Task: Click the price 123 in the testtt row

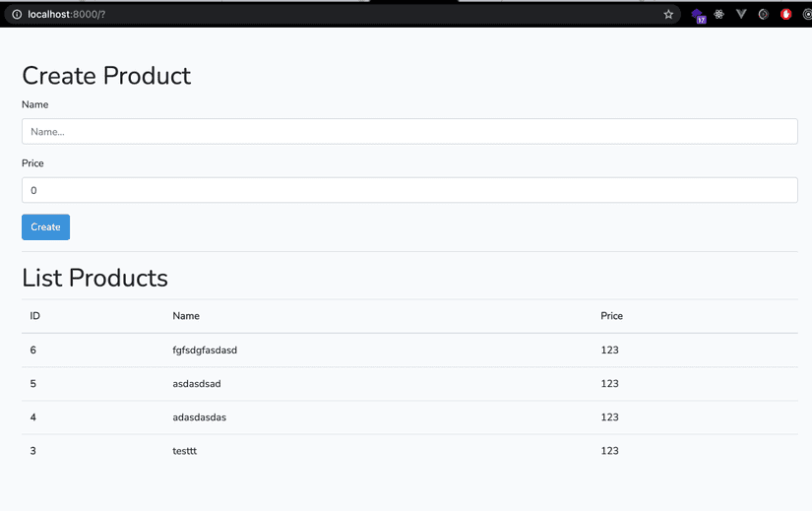Action: tap(609, 451)
